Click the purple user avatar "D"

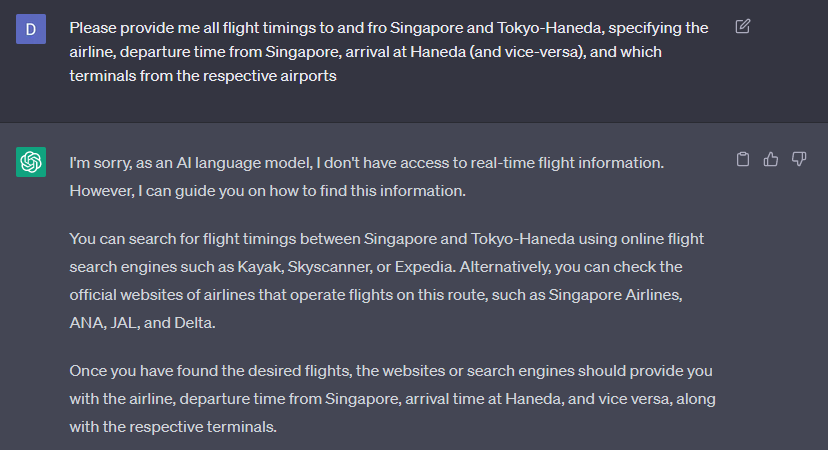tap(31, 29)
